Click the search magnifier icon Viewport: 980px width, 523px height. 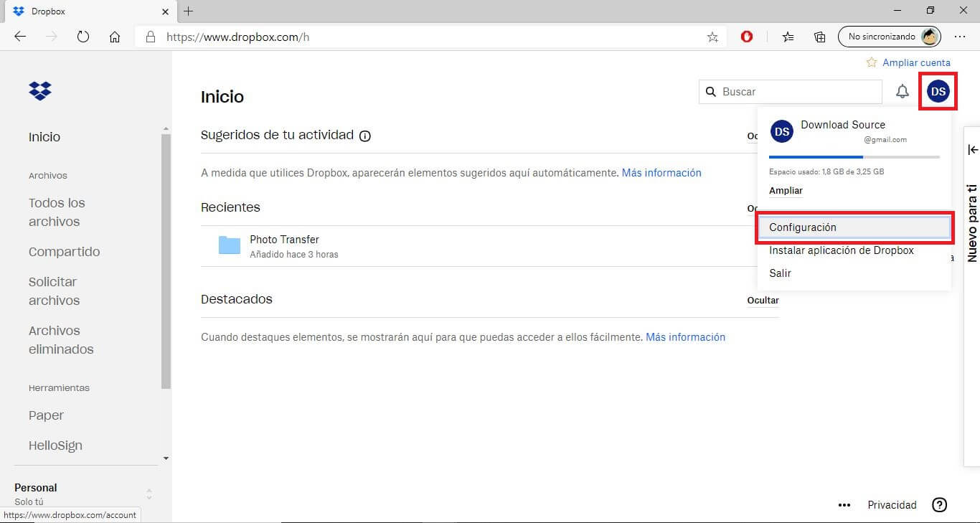(711, 92)
